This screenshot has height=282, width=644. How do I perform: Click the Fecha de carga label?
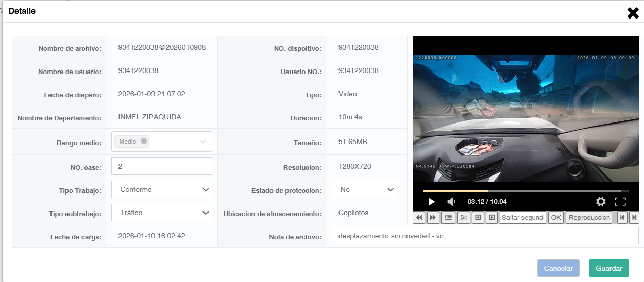[76, 237]
